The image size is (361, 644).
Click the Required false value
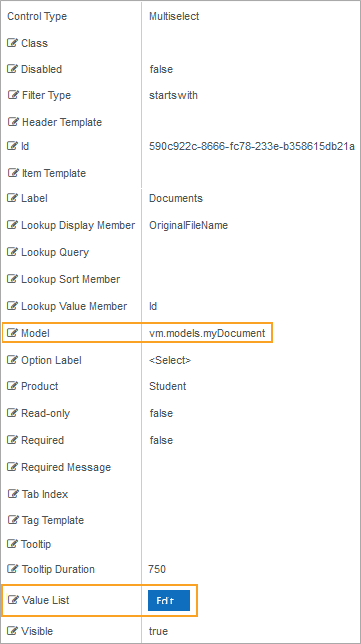click(x=161, y=440)
